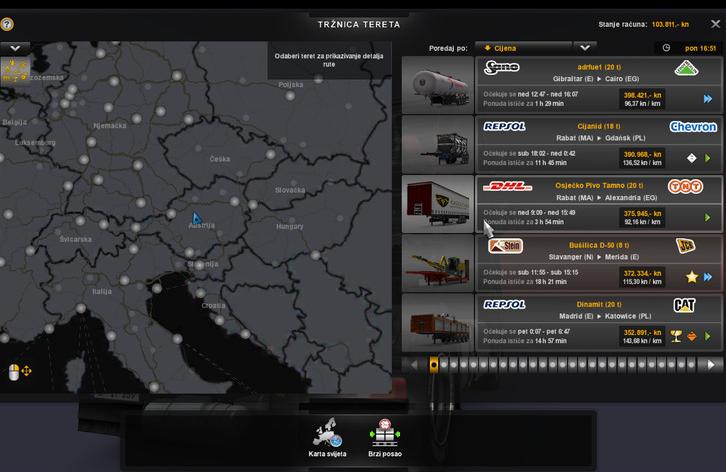The image size is (726, 472).
Task: Click the tanker trailer thumbnail
Action: point(437,84)
